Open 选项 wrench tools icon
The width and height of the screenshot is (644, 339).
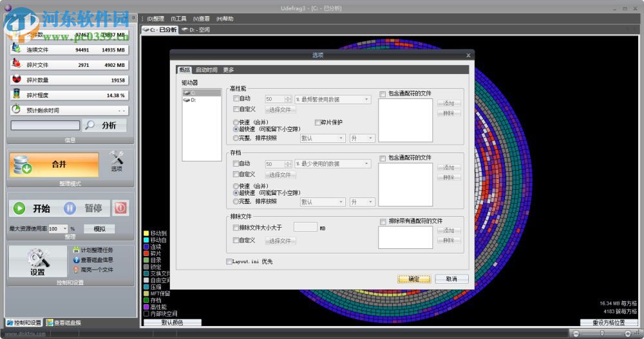[117, 158]
